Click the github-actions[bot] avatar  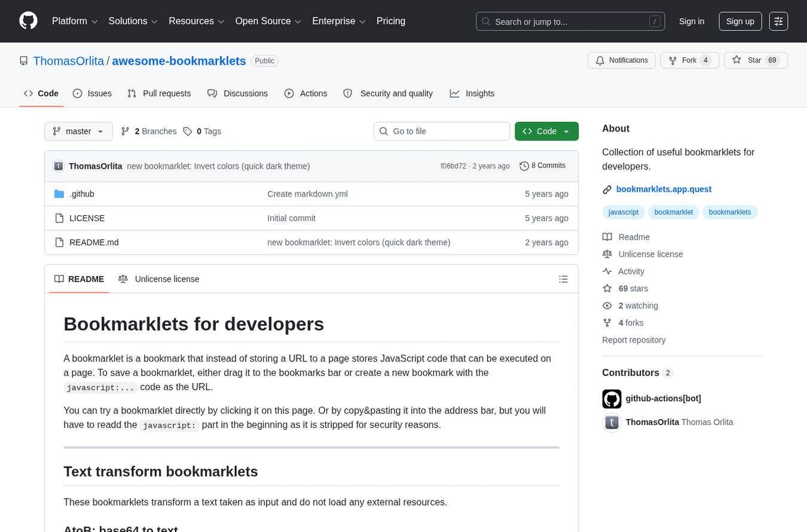pyautogui.click(x=612, y=399)
